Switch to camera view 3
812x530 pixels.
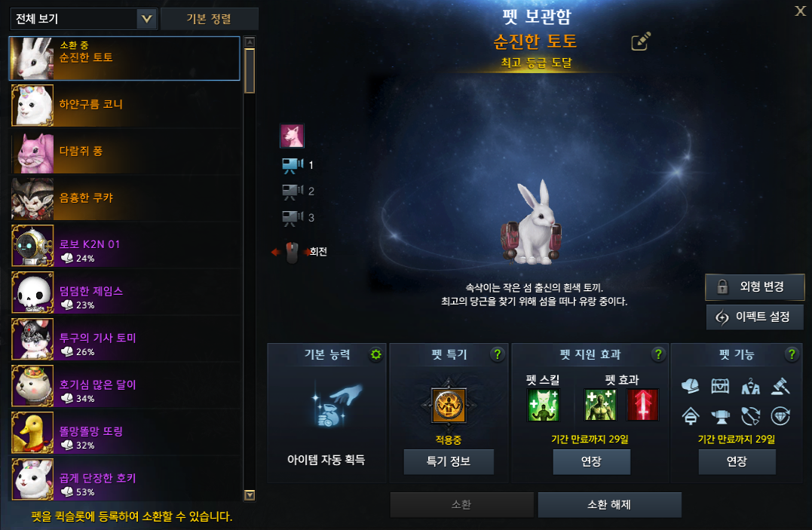click(292, 218)
